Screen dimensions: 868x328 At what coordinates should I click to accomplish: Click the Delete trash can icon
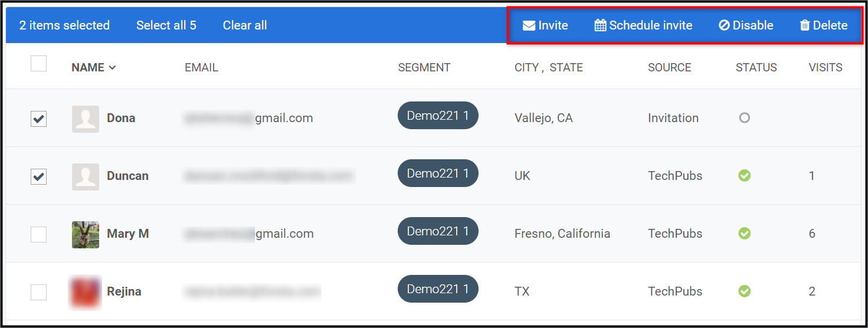(805, 25)
